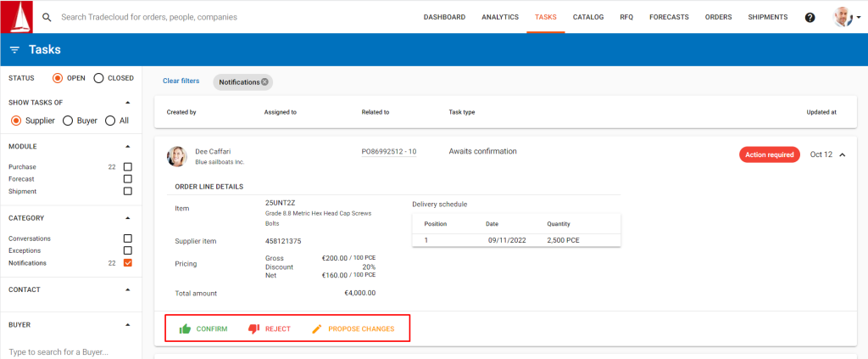The height and width of the screenshot is (359, 868).
Task: Click the Clear filters link
Action: point(181,81)
